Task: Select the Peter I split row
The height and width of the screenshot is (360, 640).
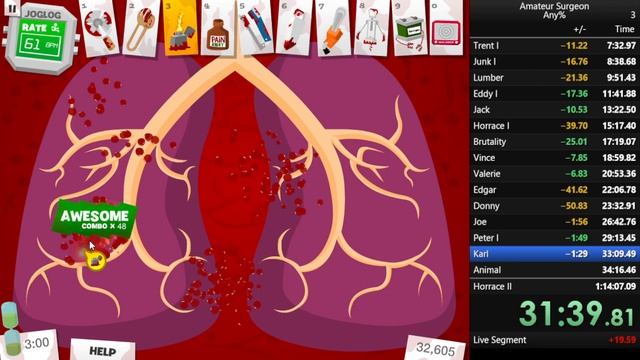Action: pyautogui.click(x=555, y=238)
